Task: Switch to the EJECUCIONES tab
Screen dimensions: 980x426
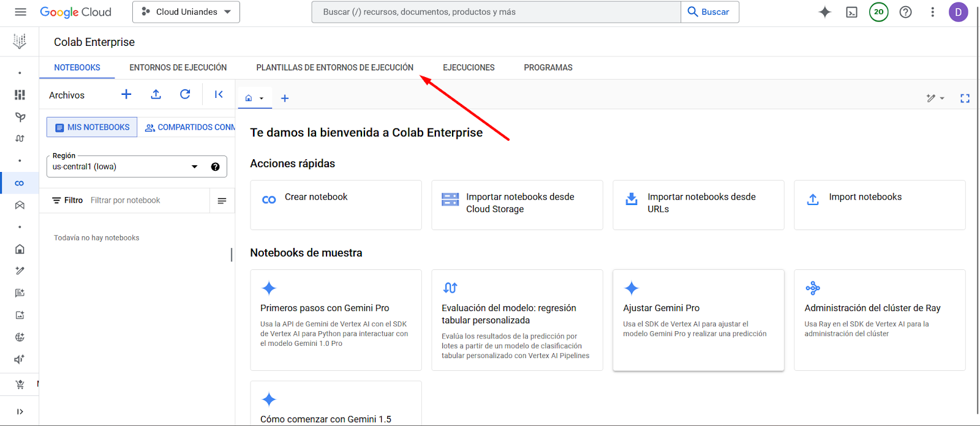Action: pyautogui.click(x=469, y=67)
